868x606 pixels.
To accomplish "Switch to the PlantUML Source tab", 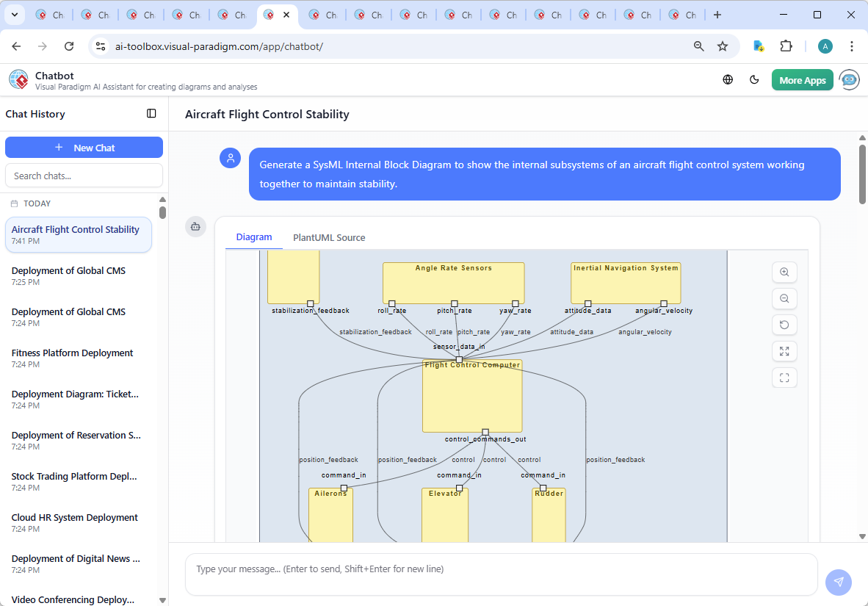I will pos(328,237).
